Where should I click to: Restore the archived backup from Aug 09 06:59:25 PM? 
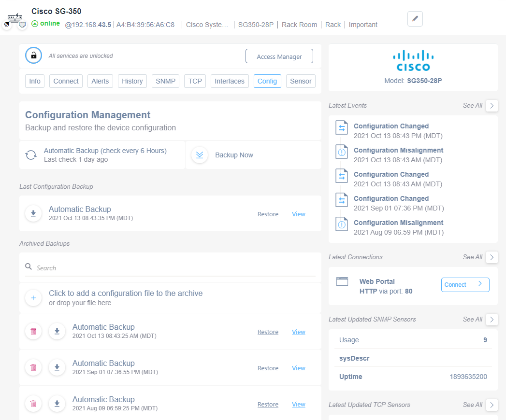point(268,404)
